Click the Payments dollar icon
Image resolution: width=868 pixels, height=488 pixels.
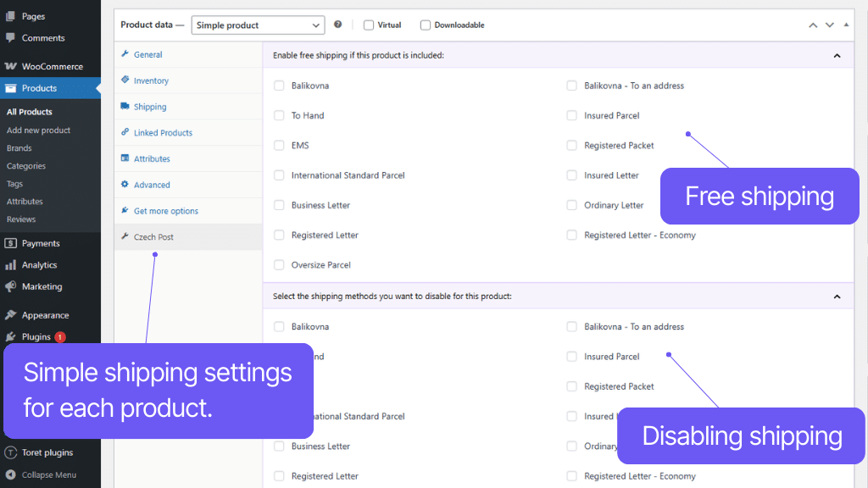(10, 243)
